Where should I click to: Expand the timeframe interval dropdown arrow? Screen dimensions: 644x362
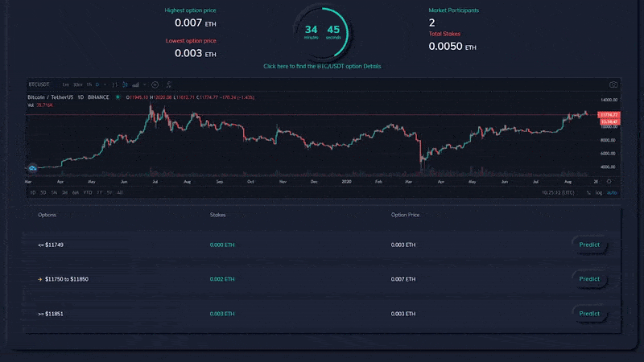click(105, 84)
